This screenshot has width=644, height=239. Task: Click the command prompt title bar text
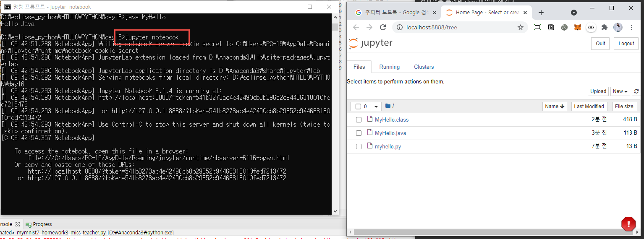tap(52, 7)
